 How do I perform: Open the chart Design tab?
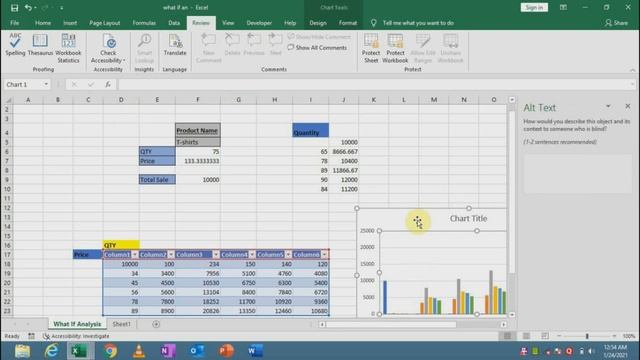(x=318, y=23)
